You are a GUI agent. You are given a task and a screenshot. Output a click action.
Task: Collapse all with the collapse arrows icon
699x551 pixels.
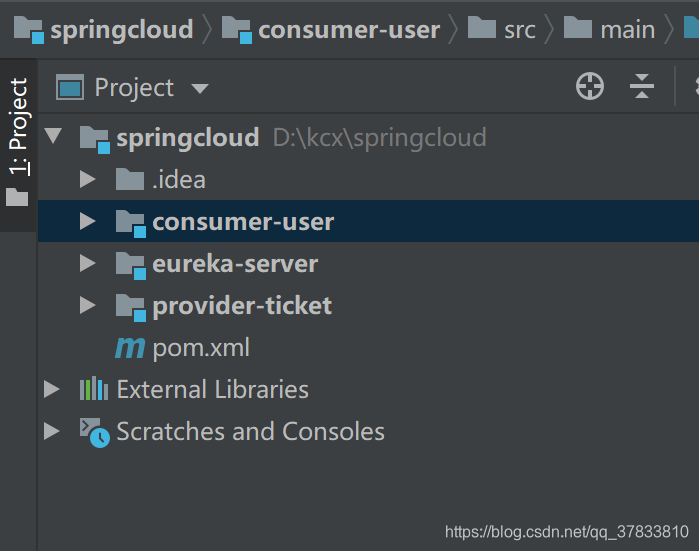[x=641, y=86]
